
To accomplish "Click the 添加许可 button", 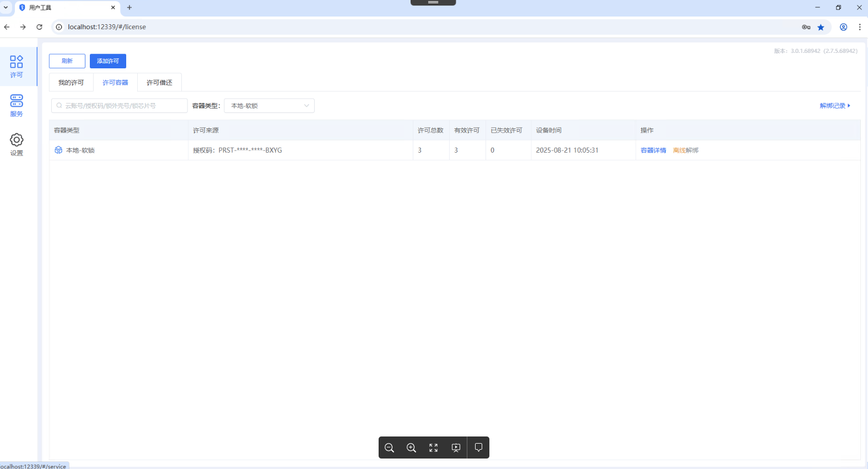I will click(x=108, y=61).
